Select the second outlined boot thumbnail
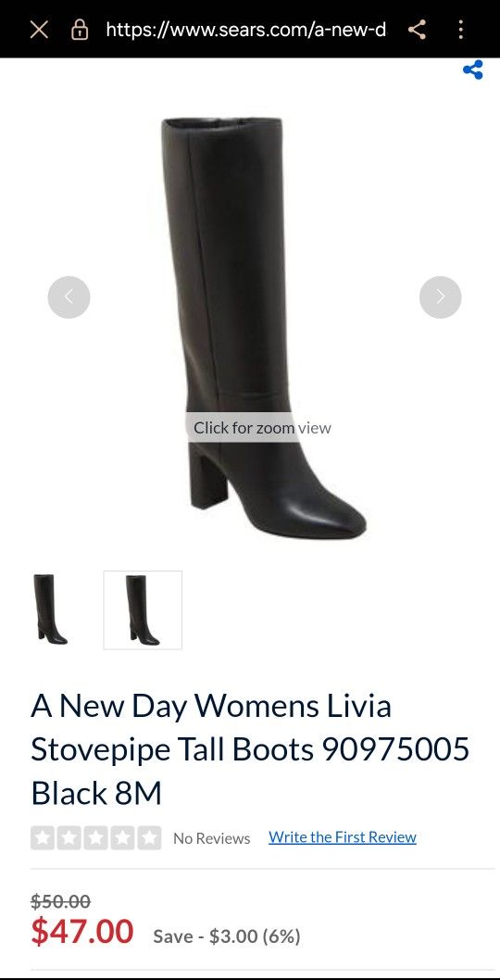This screenshot has height=980, width=500. click(x=143, y=610)
